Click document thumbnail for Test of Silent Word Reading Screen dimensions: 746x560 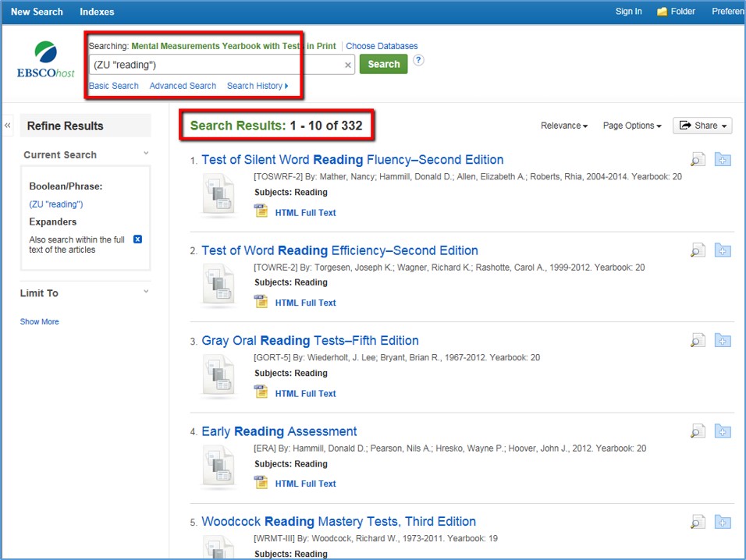(218, 193)
